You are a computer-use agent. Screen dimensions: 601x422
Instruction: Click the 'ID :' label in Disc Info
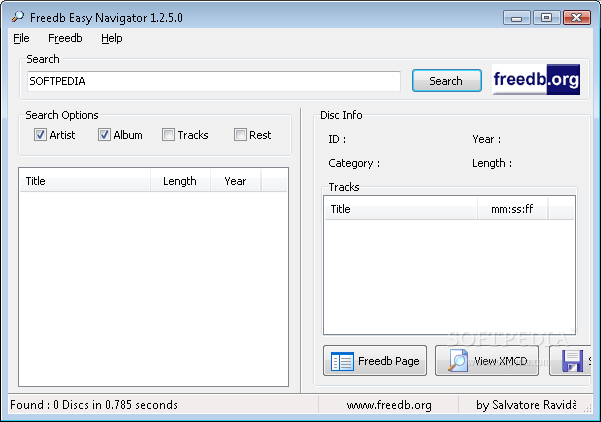(x=337, y=139)
